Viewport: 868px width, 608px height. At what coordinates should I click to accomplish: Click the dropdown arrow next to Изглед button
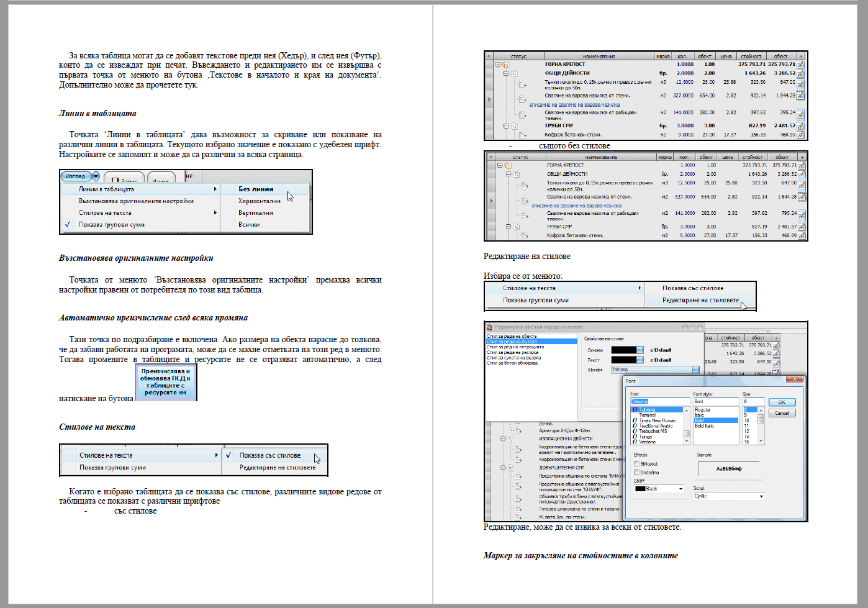(96, 176)
